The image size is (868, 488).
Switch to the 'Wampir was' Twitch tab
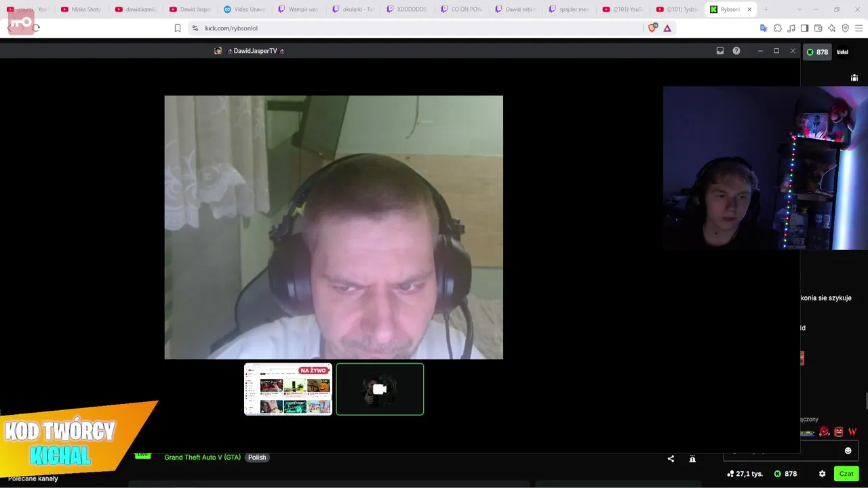coord(298,9)
